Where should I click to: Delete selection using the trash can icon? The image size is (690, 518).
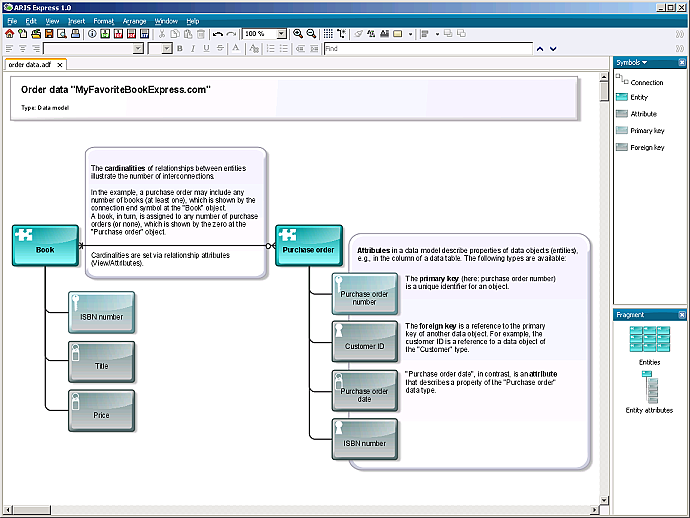(x=201, y=34)
